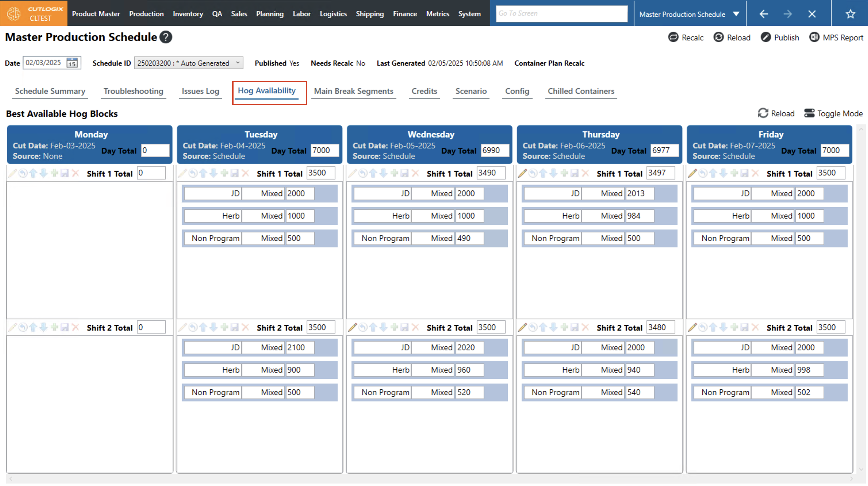Click the back arrow navigation icon
Viewport: 868px width, 486px height.
coord(764,14)
